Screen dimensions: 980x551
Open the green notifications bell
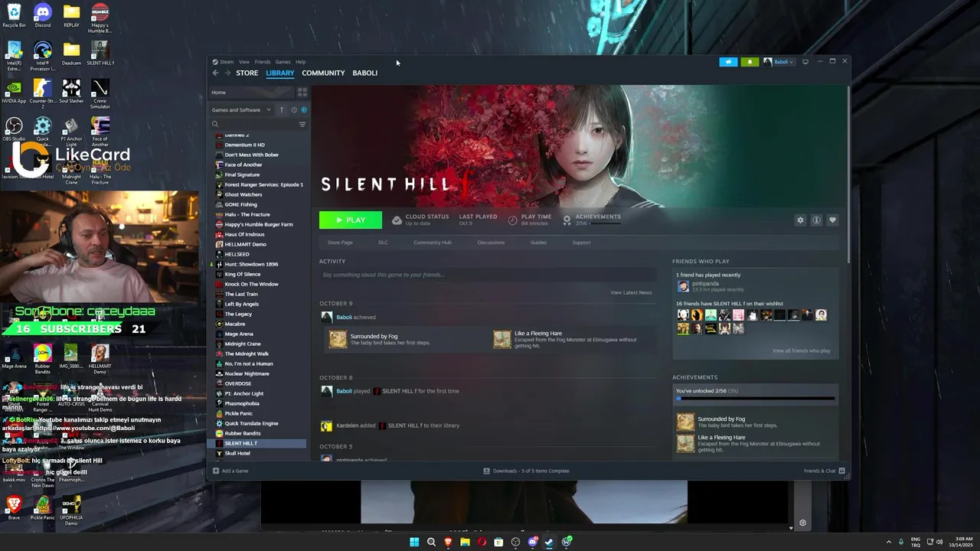[750, 62]
